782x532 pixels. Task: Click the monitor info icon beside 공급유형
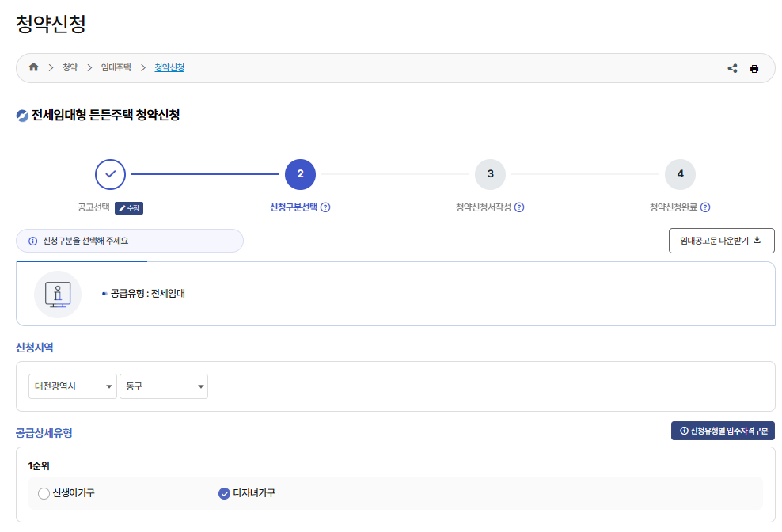(58, 294)
